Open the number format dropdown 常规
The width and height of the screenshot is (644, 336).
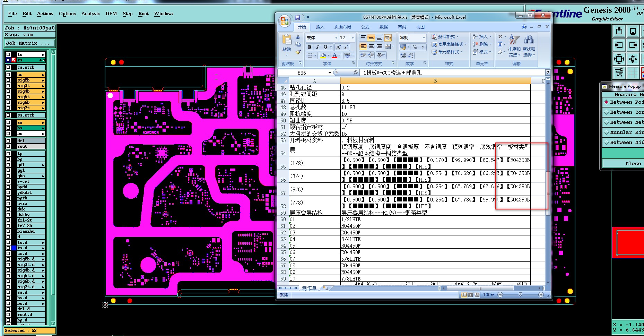click(424, 38)
